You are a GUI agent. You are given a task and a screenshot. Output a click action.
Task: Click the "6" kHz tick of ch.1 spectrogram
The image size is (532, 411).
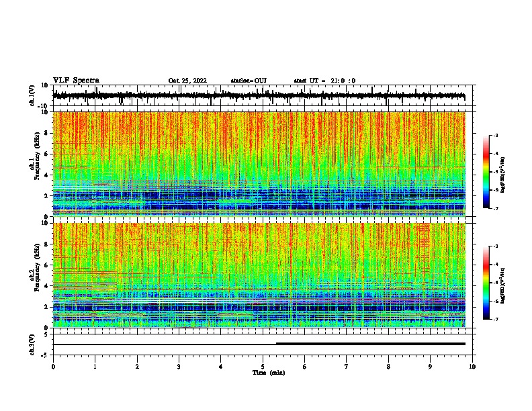(46, 154)
